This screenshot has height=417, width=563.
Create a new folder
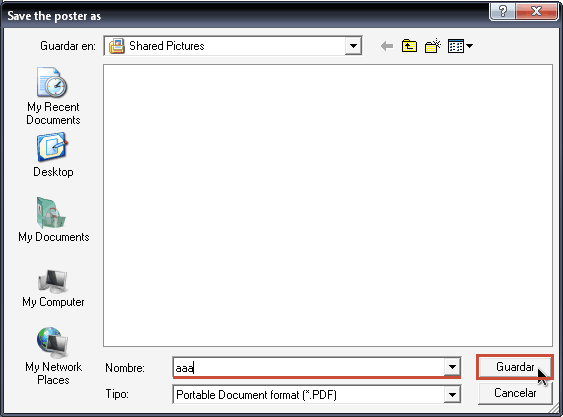click(x=432, y=46)
